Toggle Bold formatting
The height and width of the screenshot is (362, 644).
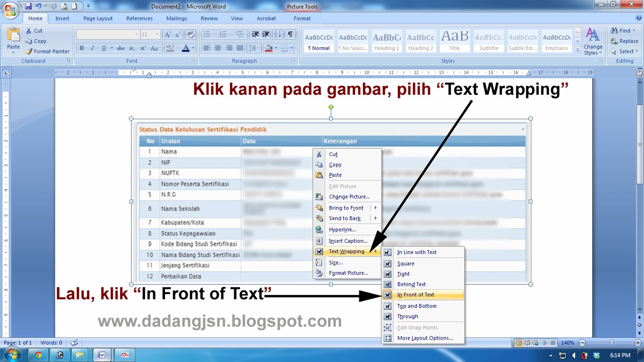(x=82, y=48)
